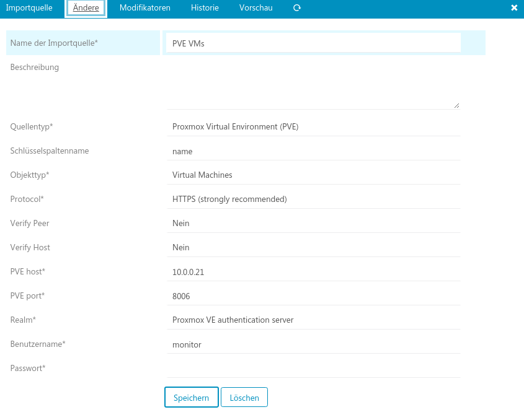Focus the Name der Importquelle field
Viewport: 524px width, 420px height.
click(x=313, y=43)
